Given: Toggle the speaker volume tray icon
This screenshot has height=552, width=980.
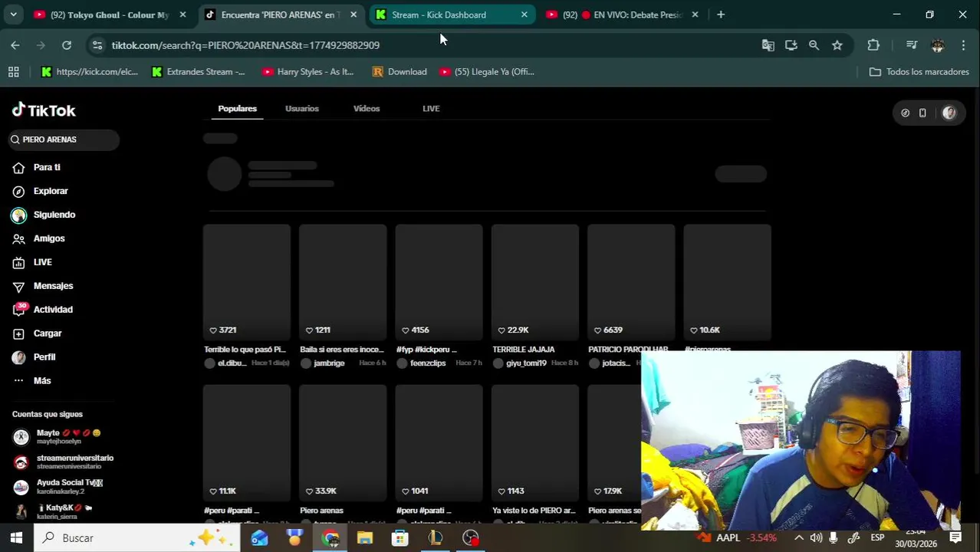Looking at the screenshot, I should (816, 537).
